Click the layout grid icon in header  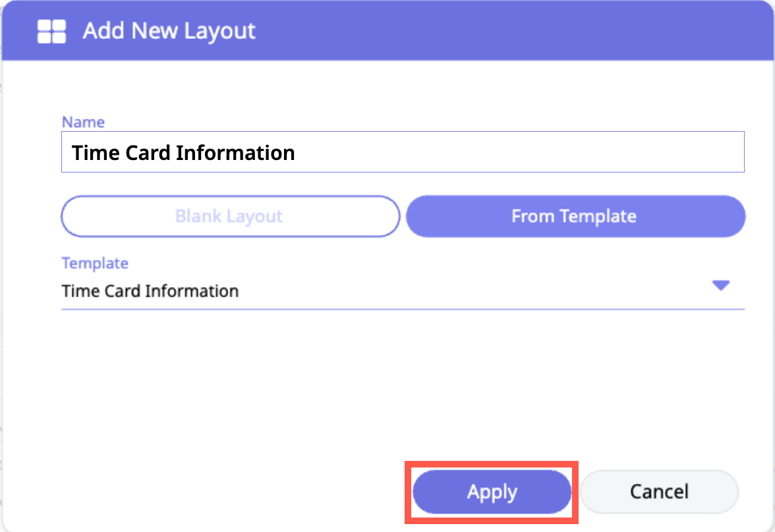(51, 31)
